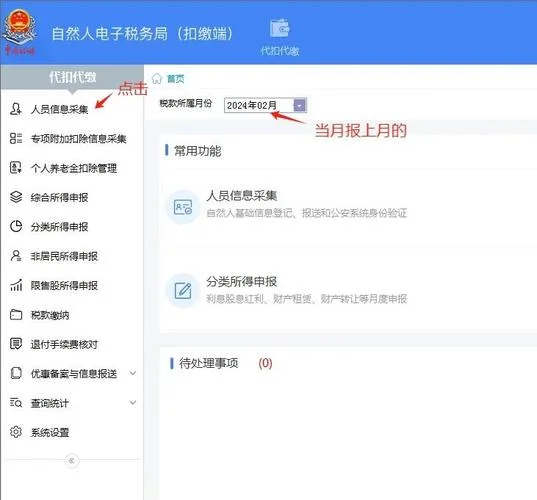The height and width of the screenshot is (500, 537).
Task: Click the 限售股所得申报 bar chart icon
Action: tap(16, 285)
